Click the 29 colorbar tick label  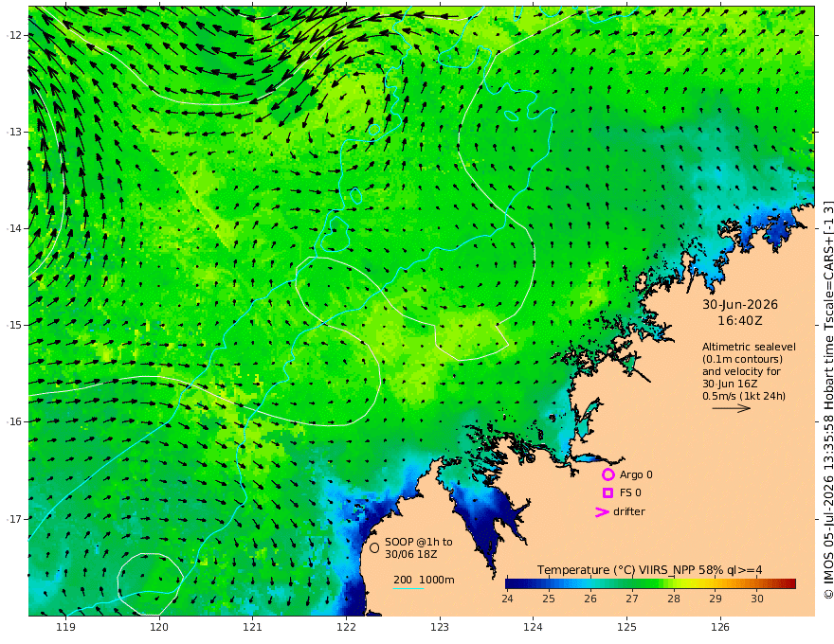tap(716, 599)
